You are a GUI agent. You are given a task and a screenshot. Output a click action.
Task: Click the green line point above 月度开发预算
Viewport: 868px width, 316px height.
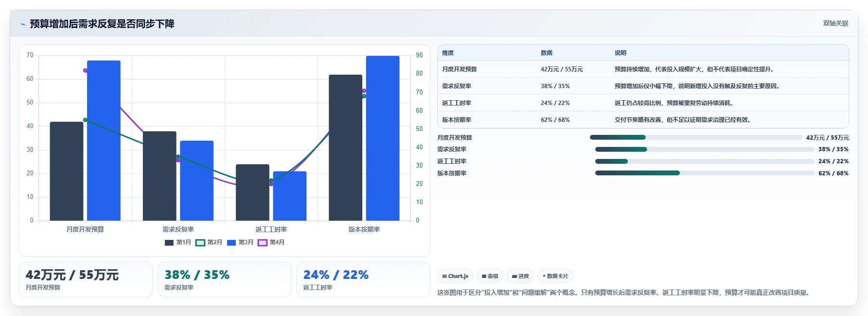85,120
